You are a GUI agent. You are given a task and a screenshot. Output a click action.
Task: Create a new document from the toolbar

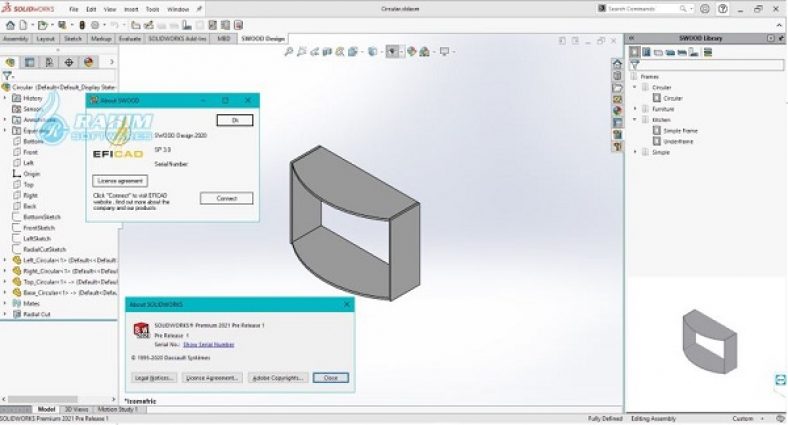point(23,25)
